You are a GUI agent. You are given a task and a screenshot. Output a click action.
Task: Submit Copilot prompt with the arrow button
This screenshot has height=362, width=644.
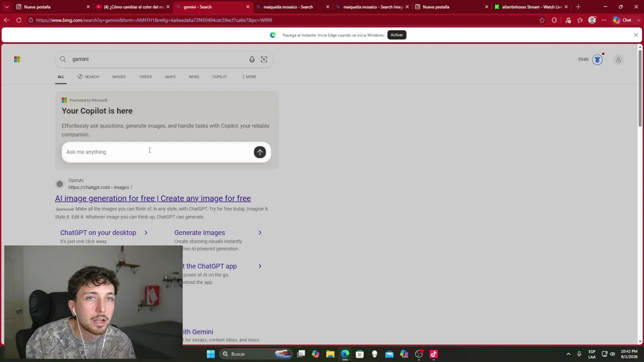point(260,152)
